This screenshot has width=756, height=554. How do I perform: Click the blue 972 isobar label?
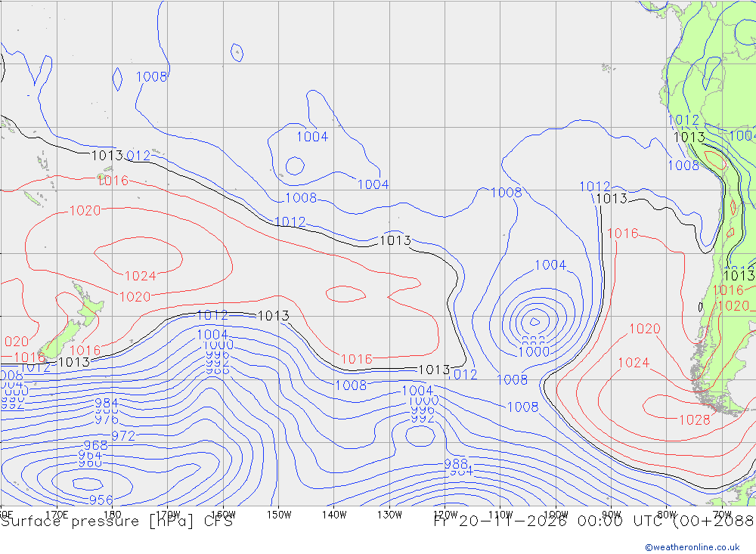123,435
